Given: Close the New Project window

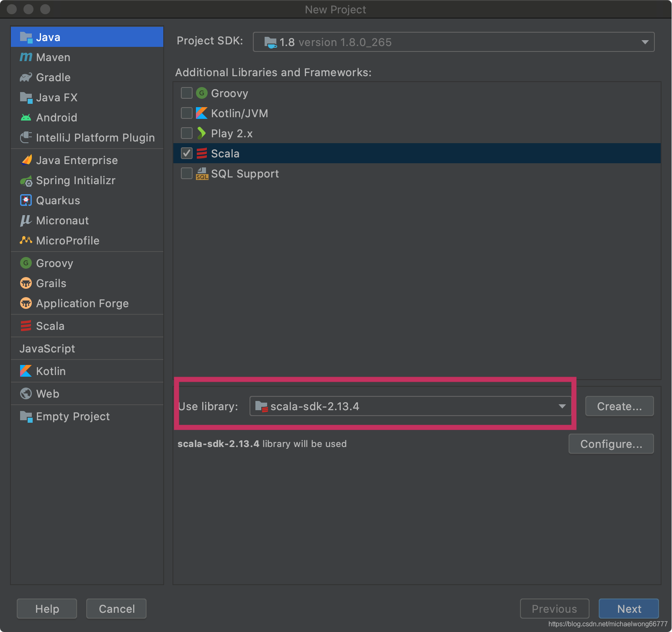Looking at the screenshot, I should tap(12, 9).
